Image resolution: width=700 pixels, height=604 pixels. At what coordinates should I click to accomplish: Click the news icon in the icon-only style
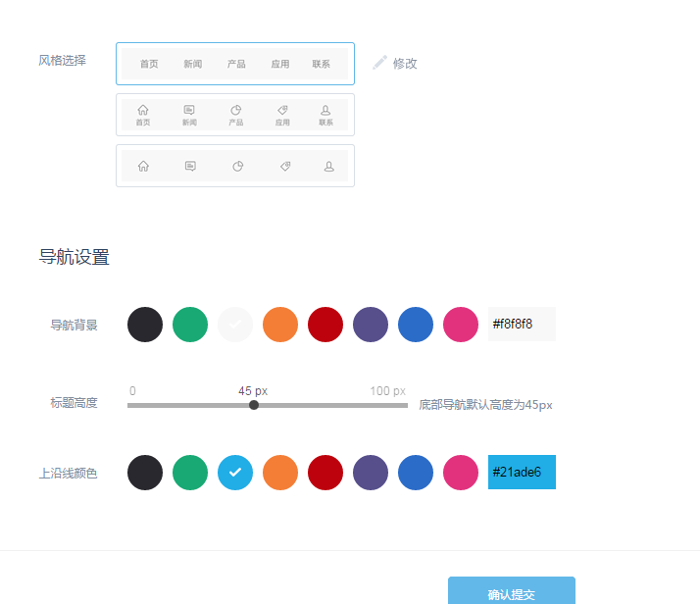(x=190, y=167)
